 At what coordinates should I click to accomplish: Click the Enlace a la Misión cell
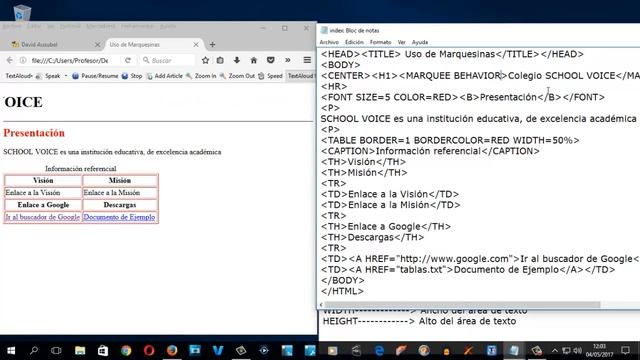[x=120, y=193]
